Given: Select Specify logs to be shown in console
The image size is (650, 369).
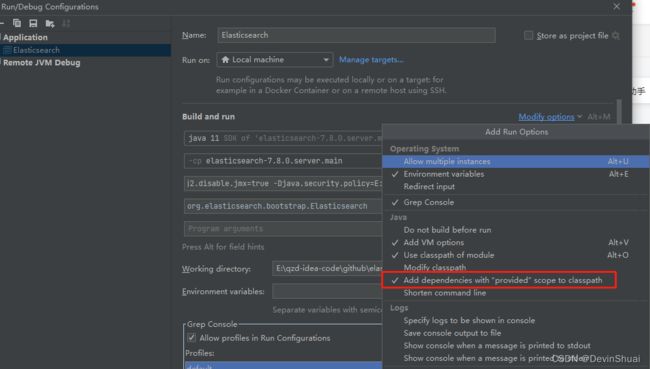Looking at the screenshot, I should tap(515, 320).
